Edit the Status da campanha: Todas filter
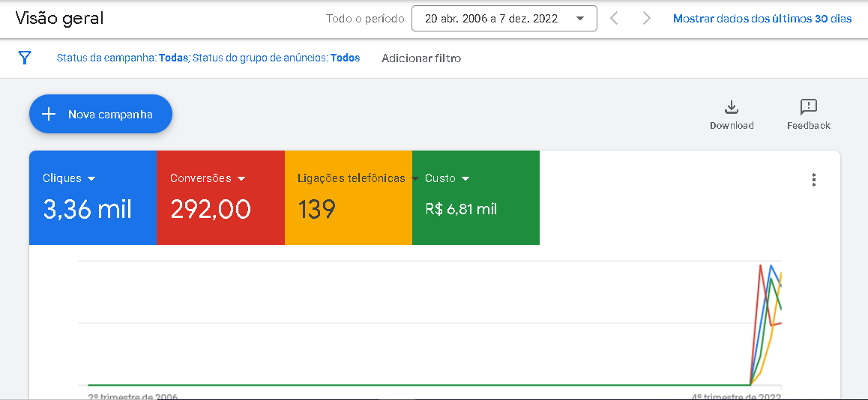This screenshot has width=868, height=400. [123, 58]
